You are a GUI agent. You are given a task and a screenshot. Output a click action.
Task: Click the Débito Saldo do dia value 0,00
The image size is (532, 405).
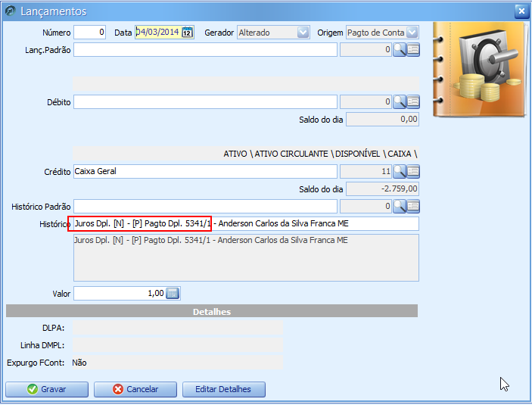click(382, 119)
